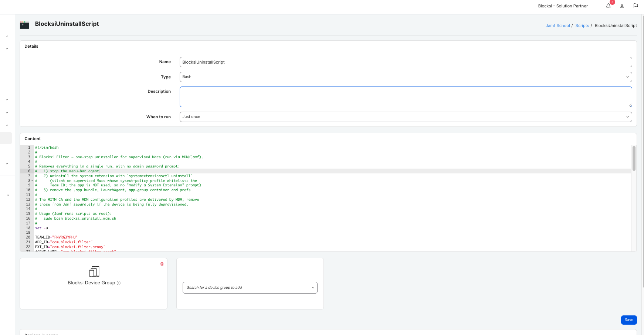Click the 'Blocksi Filter – one-step uninstaller' comment line
The image size is (644, 335).
click(x=119, y=157)
